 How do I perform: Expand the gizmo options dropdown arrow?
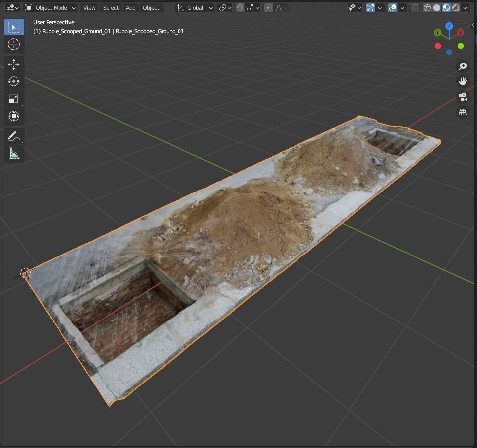(x=380, y=8)
